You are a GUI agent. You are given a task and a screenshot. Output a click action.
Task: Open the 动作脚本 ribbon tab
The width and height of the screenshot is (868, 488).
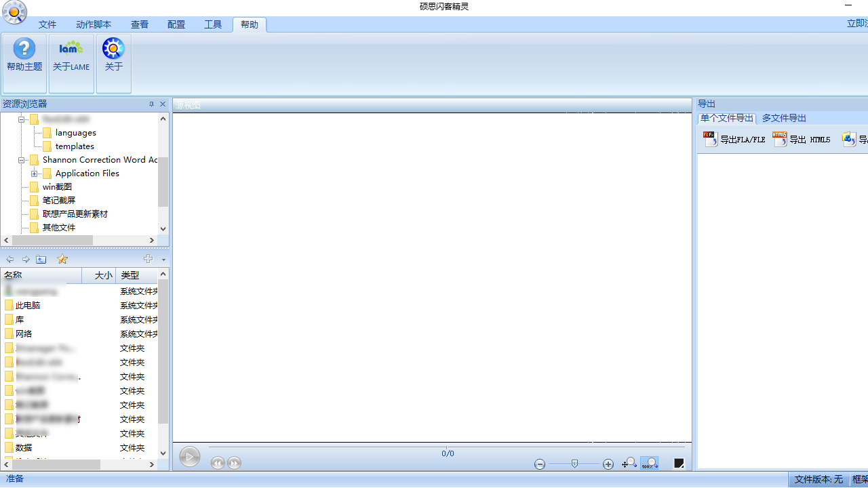click(94, 24)
